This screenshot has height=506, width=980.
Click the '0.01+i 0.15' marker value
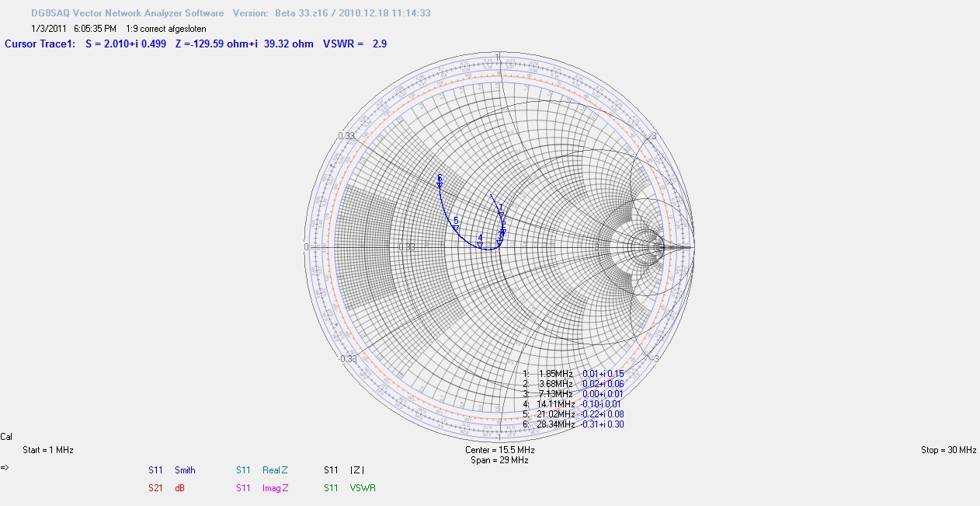603,374
